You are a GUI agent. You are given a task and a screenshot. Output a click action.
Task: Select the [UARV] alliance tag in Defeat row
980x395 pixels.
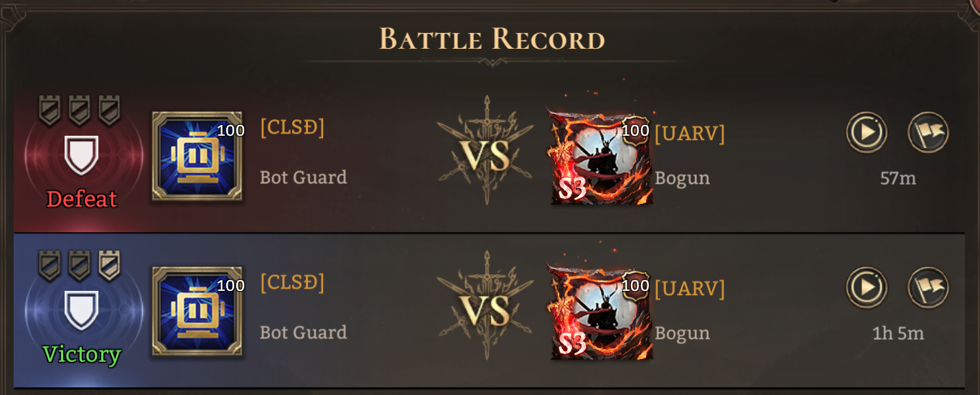click(689, 134)
